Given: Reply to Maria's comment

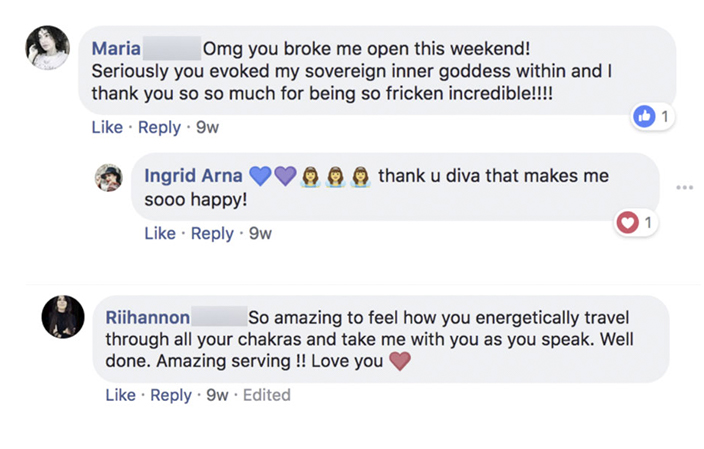Looking at the screenshot, I should point(159,127).
